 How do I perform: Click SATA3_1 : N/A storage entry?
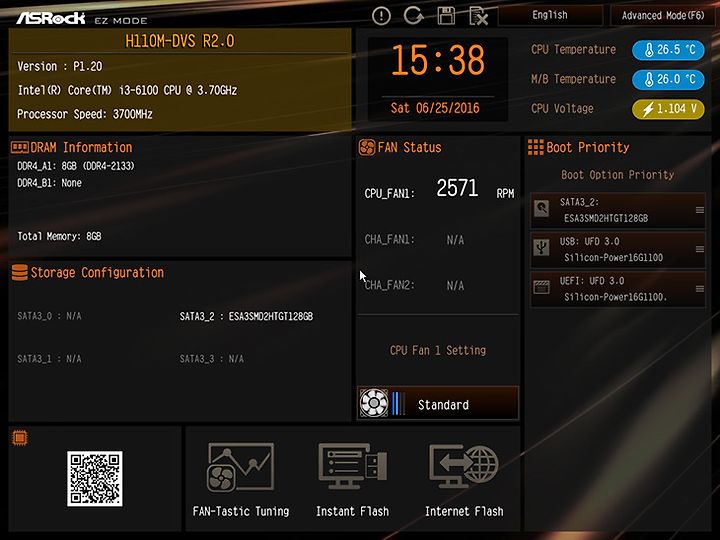click(49, 359)
